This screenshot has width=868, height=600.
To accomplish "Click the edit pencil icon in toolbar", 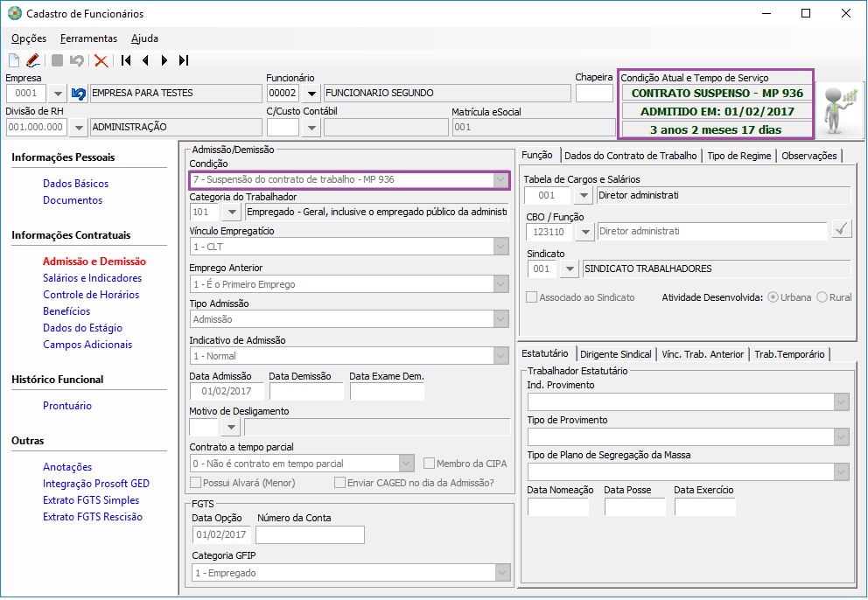I will [x=32, y=60].
